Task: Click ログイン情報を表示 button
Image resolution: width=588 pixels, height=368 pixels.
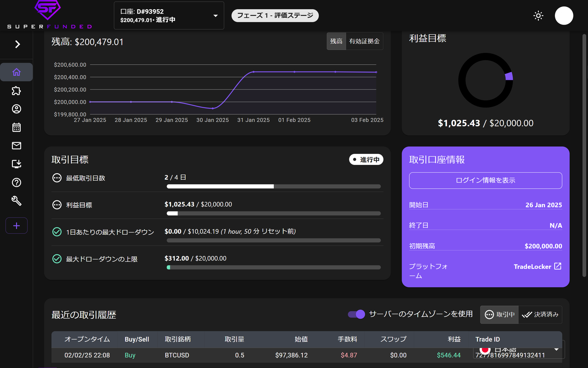Action: [x=485, y=180]
